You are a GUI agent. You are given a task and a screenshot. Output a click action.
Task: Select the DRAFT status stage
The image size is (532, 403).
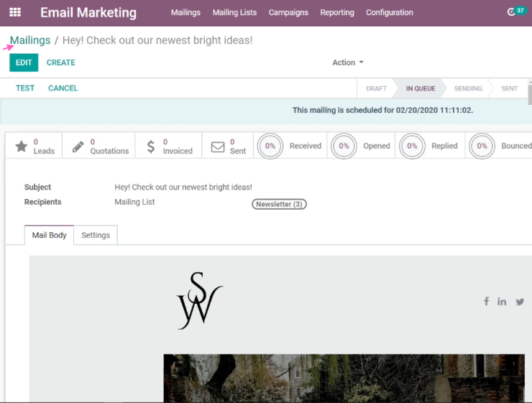(376, 88)
